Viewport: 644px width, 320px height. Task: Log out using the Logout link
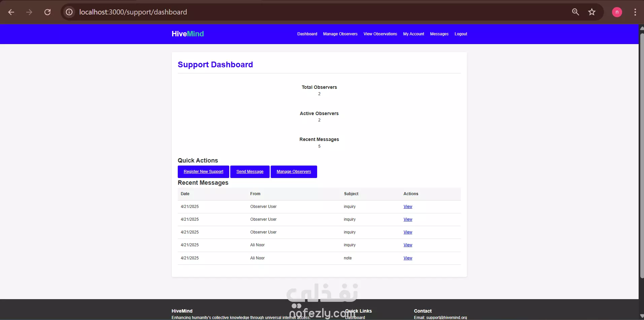(x=461, y=34)
